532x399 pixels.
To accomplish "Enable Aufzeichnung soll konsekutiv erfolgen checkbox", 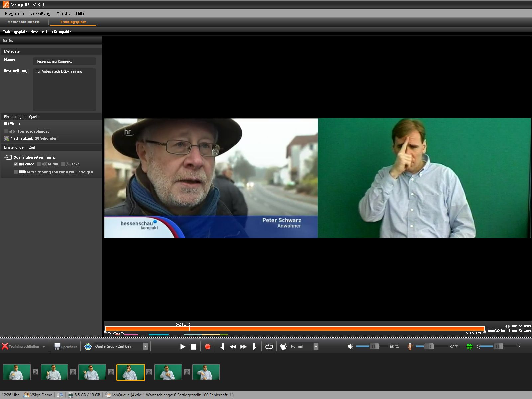I will click(16, 172).
